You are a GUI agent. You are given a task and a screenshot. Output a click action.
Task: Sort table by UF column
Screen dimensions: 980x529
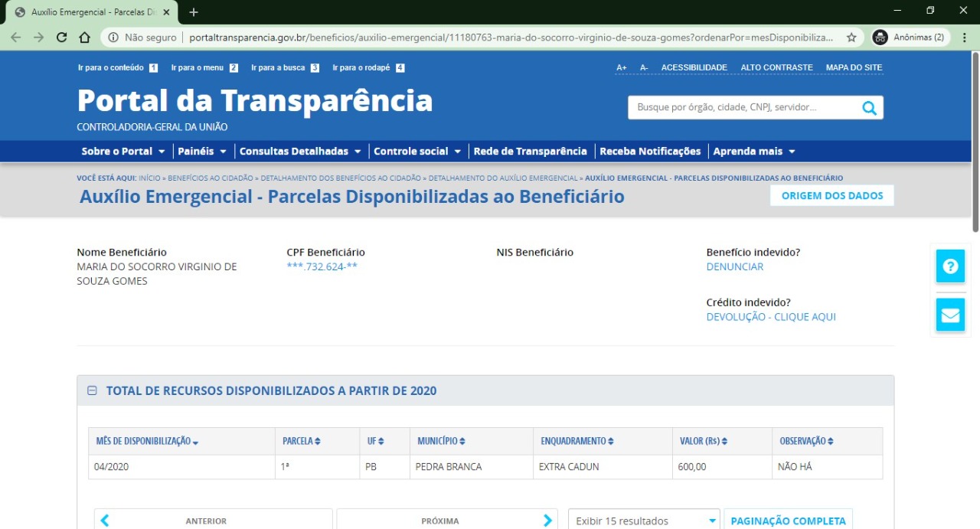(375, 441)
